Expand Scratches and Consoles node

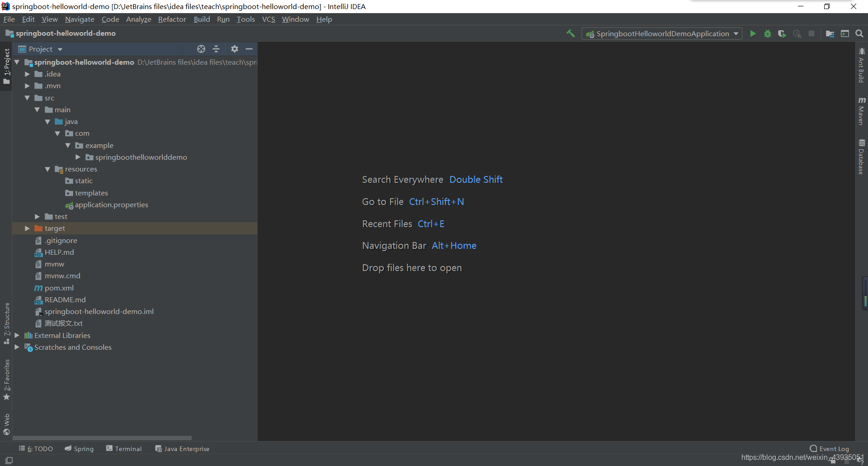[x=17, y=347]
